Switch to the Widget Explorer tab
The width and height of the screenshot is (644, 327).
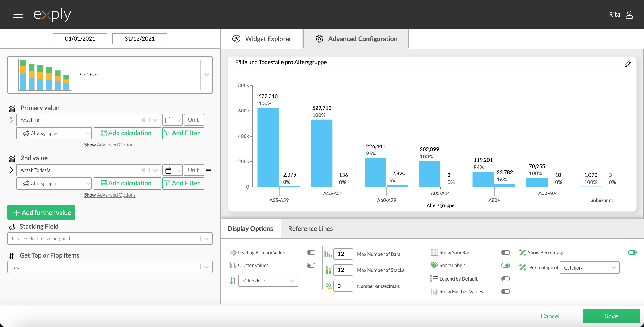(x=262, y=39)
